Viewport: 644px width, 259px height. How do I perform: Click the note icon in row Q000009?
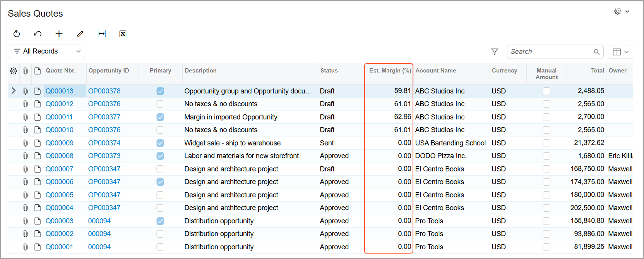pos(38,143)
